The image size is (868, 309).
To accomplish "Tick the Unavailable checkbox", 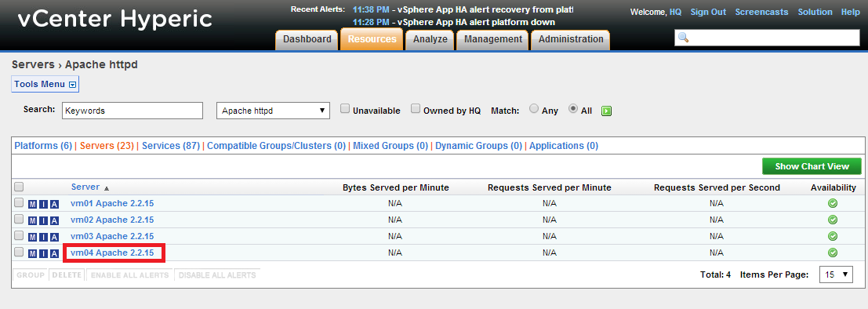I will [x=345, y=109].
